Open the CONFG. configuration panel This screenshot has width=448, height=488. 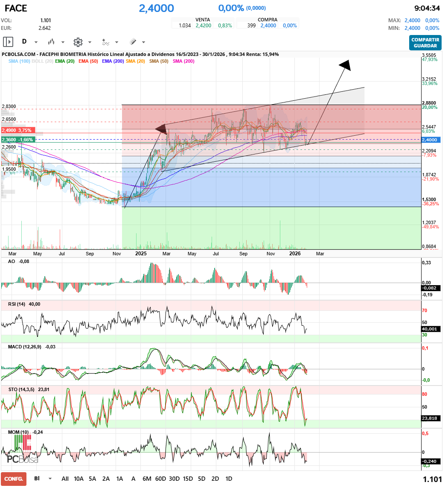14,479
